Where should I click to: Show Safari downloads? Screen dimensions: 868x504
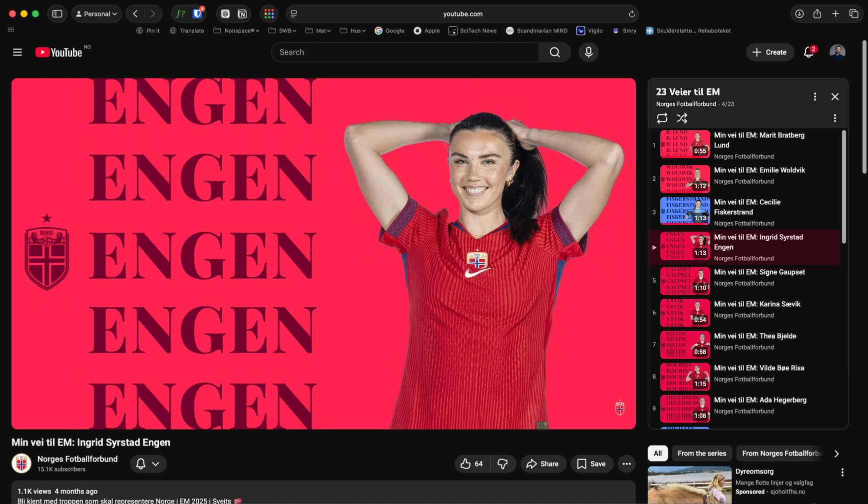[x=799, y=14]
